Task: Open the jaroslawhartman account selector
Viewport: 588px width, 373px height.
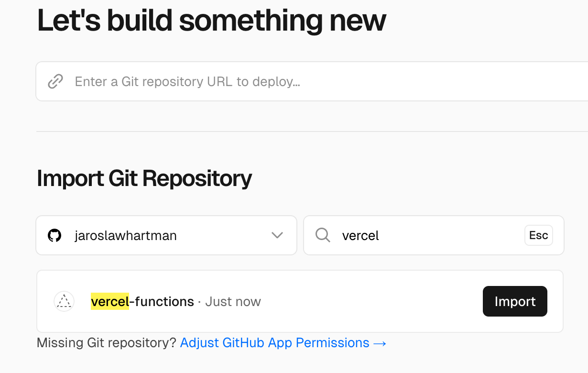Action: [x=143, y=235]
